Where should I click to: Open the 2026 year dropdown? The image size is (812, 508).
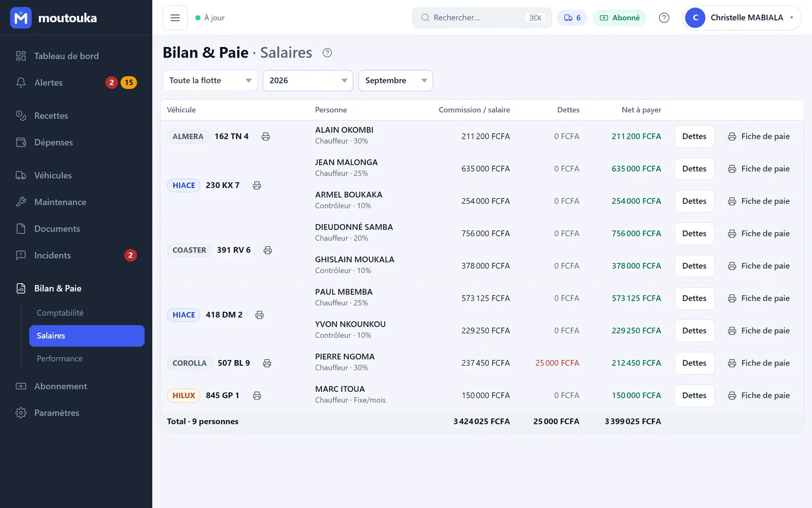pyautogui.click(x=308, y=81)
